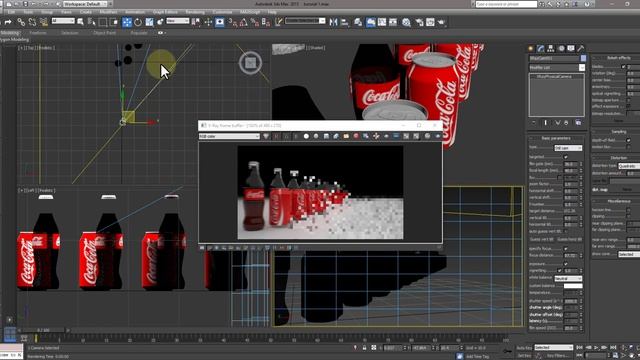Open the Edit menu
This screenshot has height=360, width=640.
click(x=11, y=12)
